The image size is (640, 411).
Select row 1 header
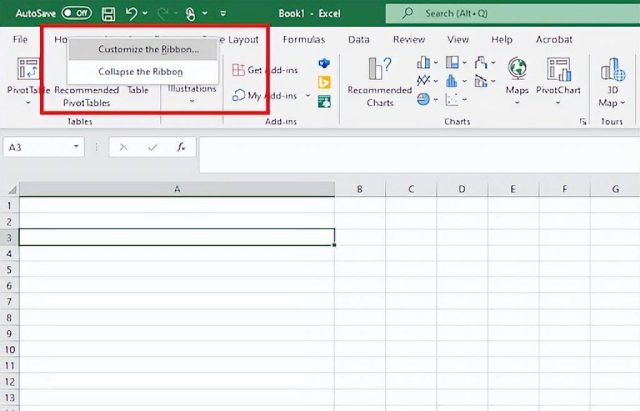click(x=9, y=205)
